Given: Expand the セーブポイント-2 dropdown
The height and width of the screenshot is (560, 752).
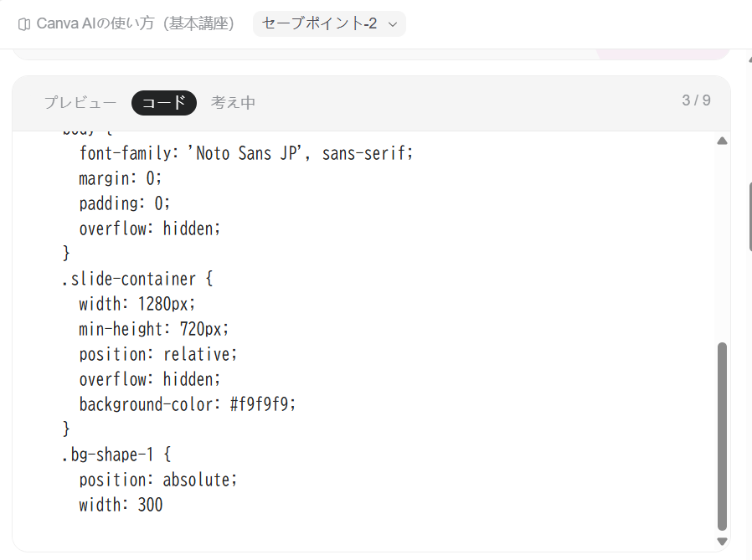Looking at the screenshot, I should 329,23.
